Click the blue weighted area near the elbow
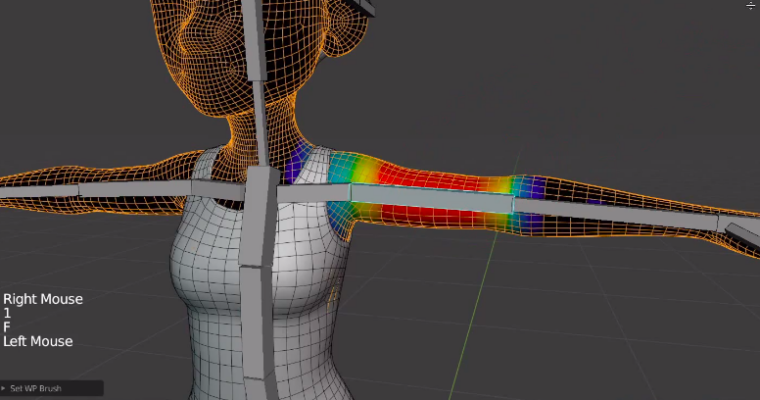This screenshot has width=760, height=400. [x=530, y=187]
